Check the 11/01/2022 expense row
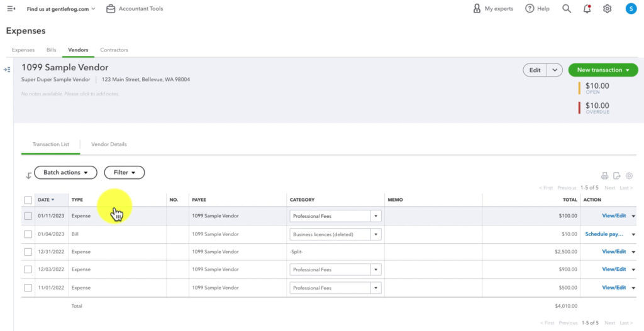Screen dimensions: 644x331 click(x=28, y=288)
